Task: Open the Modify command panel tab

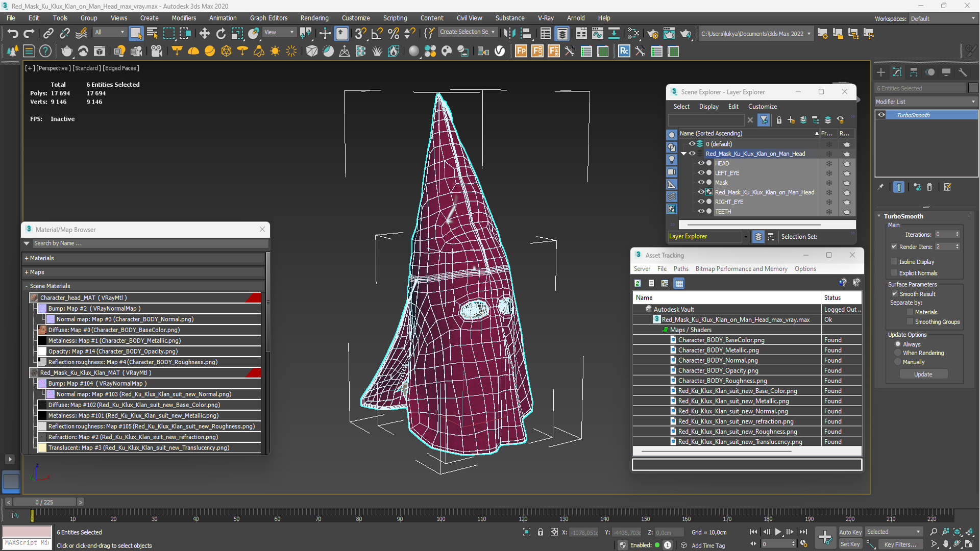Action: [897, 72]
